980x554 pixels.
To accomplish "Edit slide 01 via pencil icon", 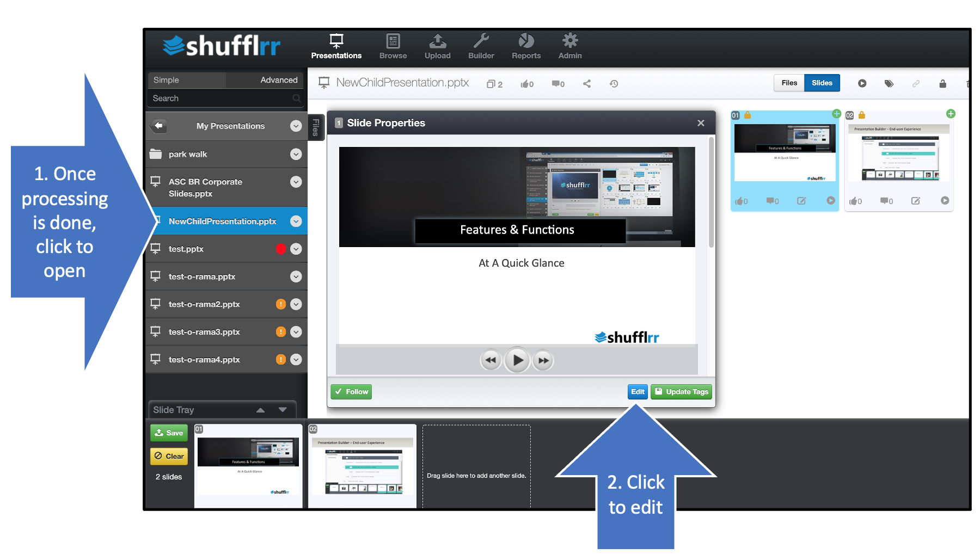I will point(801,201).
